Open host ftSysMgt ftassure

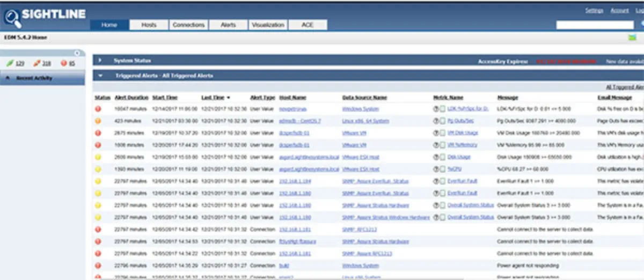click(x=298, y=241)
